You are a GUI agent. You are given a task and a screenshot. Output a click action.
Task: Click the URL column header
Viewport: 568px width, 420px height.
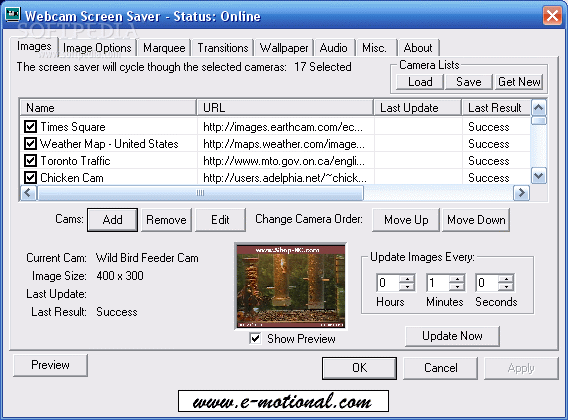pos(285,108)
